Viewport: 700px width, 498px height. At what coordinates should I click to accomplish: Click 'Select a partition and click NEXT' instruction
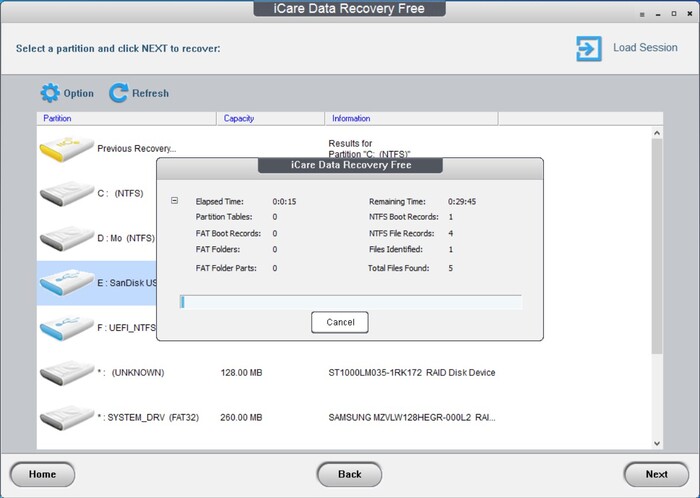click(x=118, y=48)
